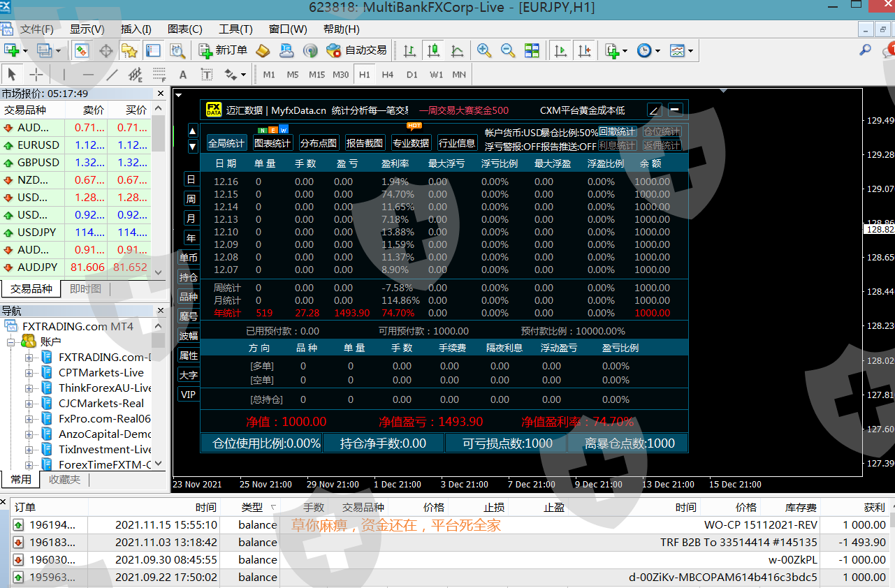Switch timeframe to MN

(x=459, y=75)
